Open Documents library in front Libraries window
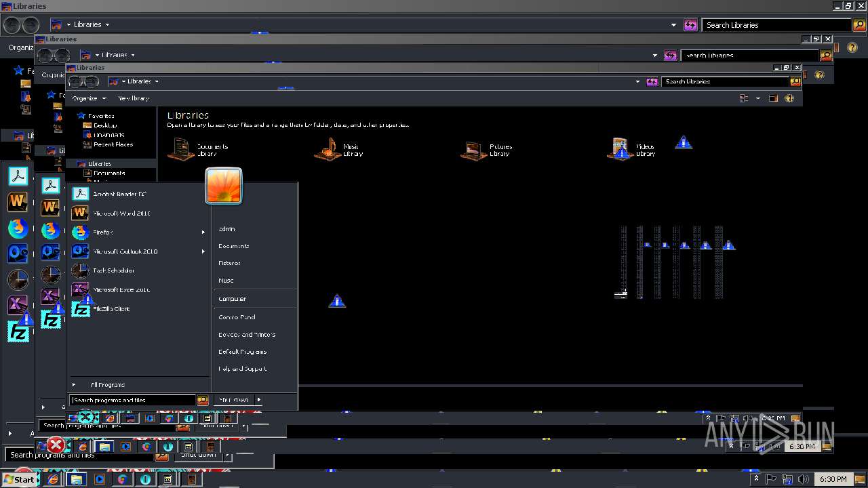Image resolution: width=868 pixels, height=488 pixels. coord(199,149)
